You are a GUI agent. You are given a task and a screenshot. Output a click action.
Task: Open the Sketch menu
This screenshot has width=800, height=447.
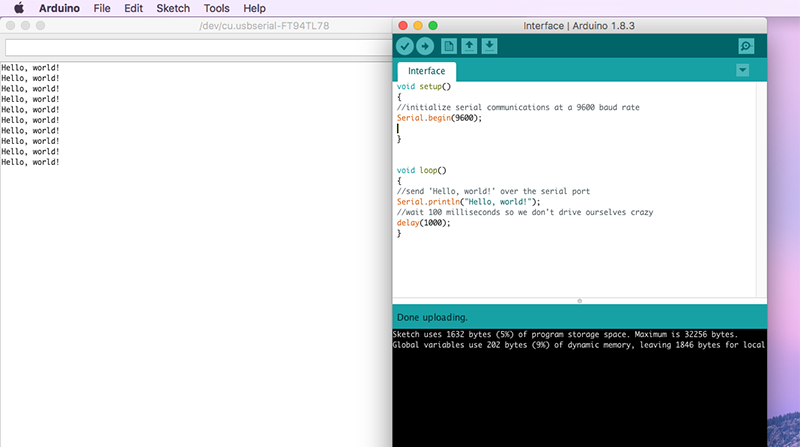pyautogui.click(x=173, y=8)
